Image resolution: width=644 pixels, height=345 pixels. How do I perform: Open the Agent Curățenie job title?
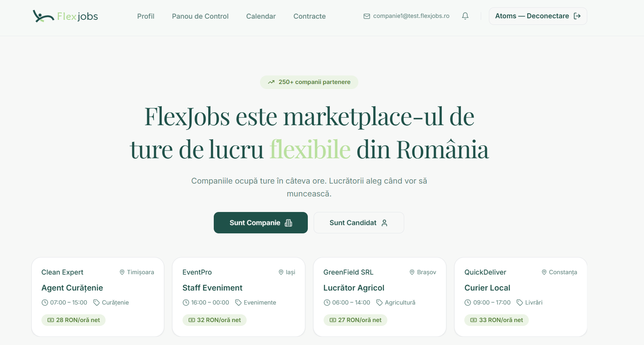tap(72, 288)
